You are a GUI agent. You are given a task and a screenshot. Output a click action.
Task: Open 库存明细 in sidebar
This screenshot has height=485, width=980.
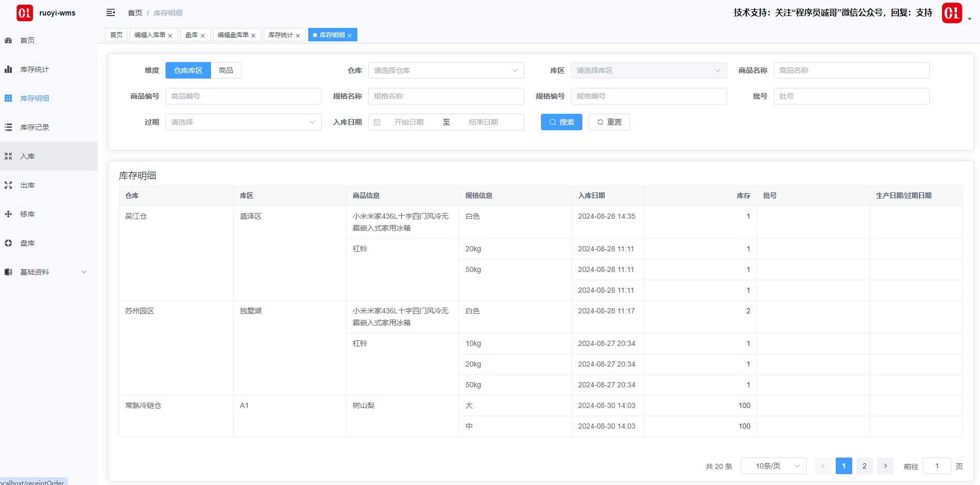49,98
